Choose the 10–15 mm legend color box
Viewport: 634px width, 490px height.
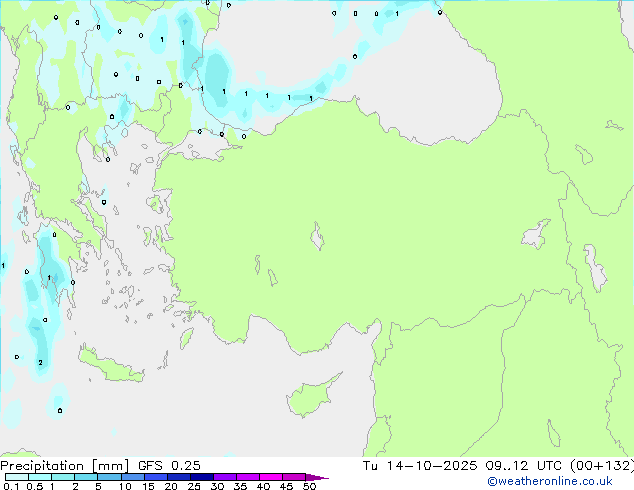132,477
